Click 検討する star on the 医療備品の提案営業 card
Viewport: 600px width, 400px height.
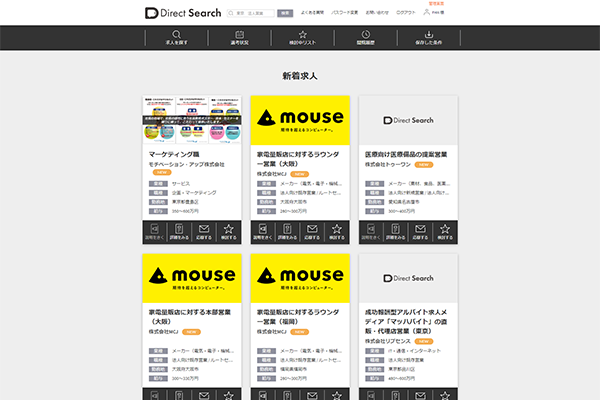pos(445,232)
